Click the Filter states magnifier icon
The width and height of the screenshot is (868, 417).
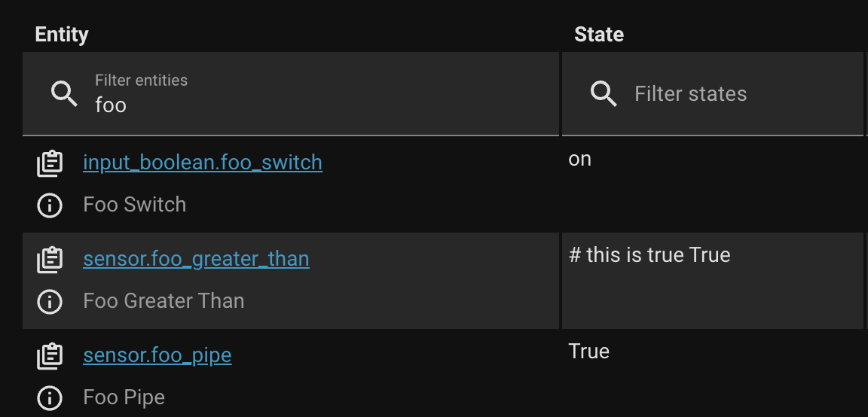point(604,94)
